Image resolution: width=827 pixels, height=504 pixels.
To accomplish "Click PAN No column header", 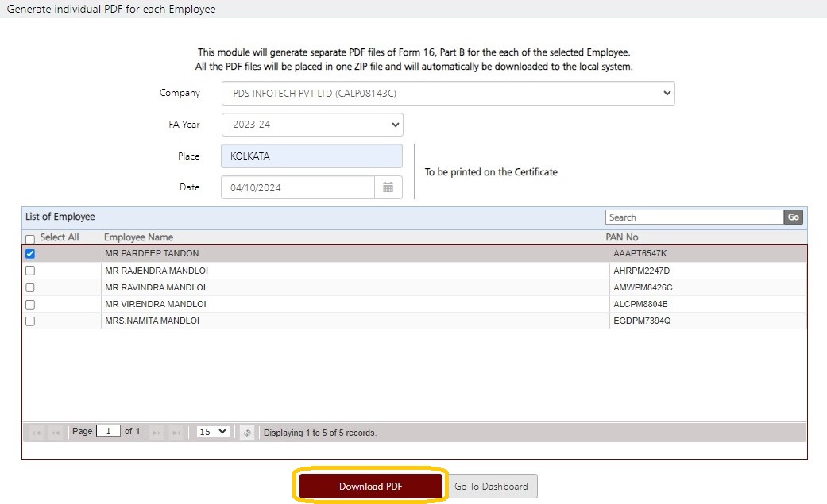I will [622, 237].
